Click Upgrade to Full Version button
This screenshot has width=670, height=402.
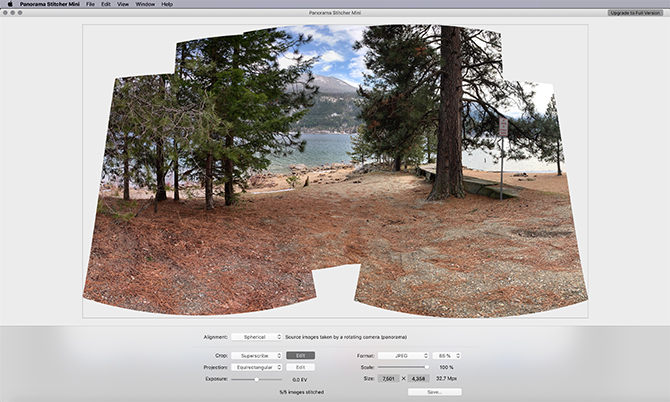point(635,13)
